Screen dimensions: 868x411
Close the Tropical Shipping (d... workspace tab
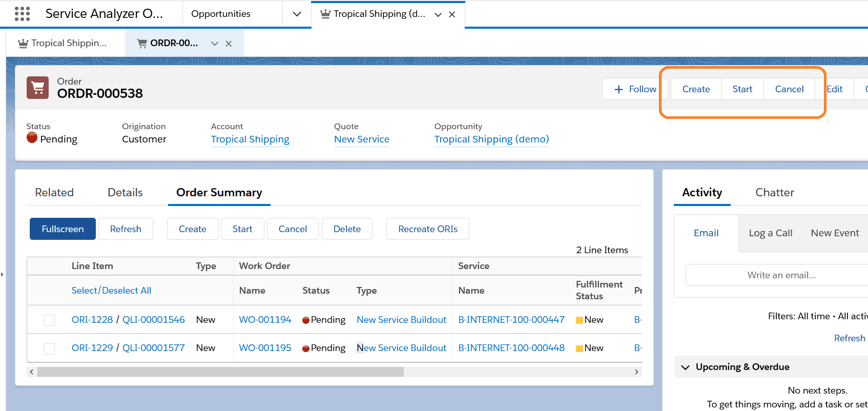(452, 14)
